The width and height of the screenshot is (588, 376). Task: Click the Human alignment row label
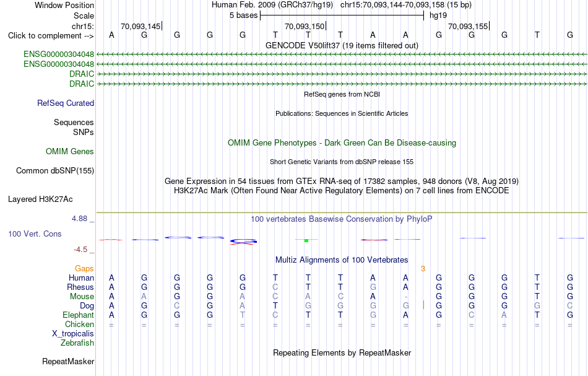[x=81, y=278]
